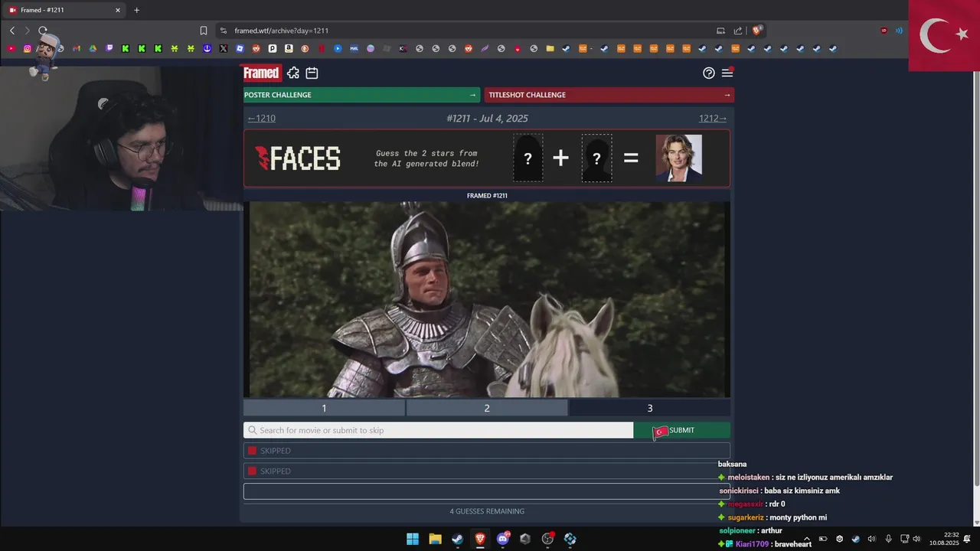Focus the movie search field

pos(438,430)
